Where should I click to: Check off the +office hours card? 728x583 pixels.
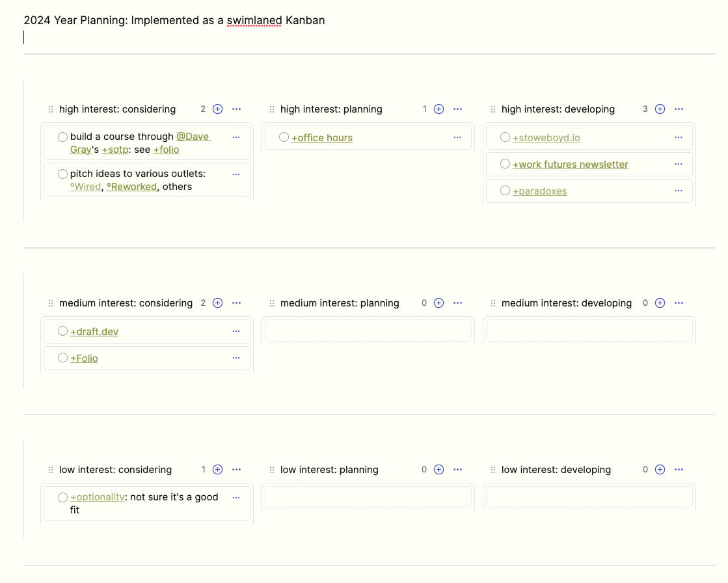click(284, 137)
